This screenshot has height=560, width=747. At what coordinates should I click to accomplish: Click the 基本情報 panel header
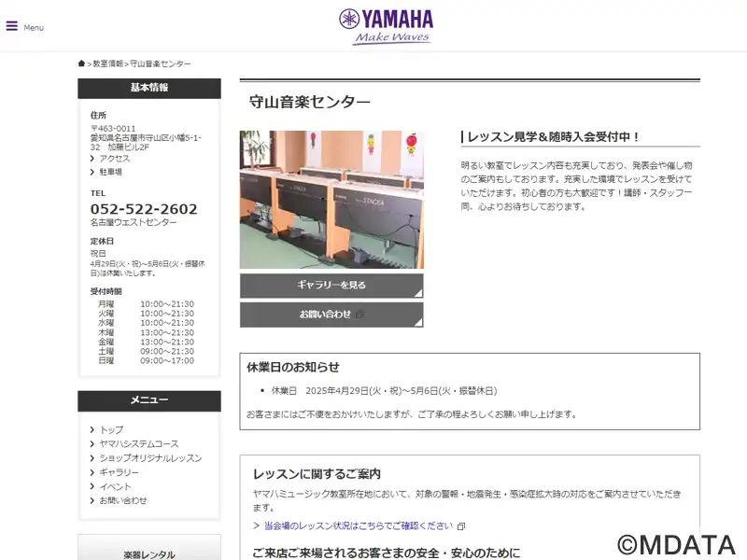click(149, 88)
